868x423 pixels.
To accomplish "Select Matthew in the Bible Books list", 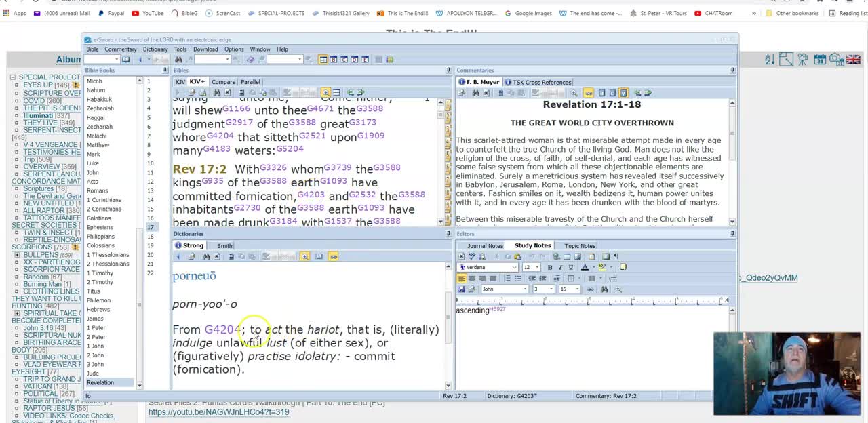I will tap(98, 145).
